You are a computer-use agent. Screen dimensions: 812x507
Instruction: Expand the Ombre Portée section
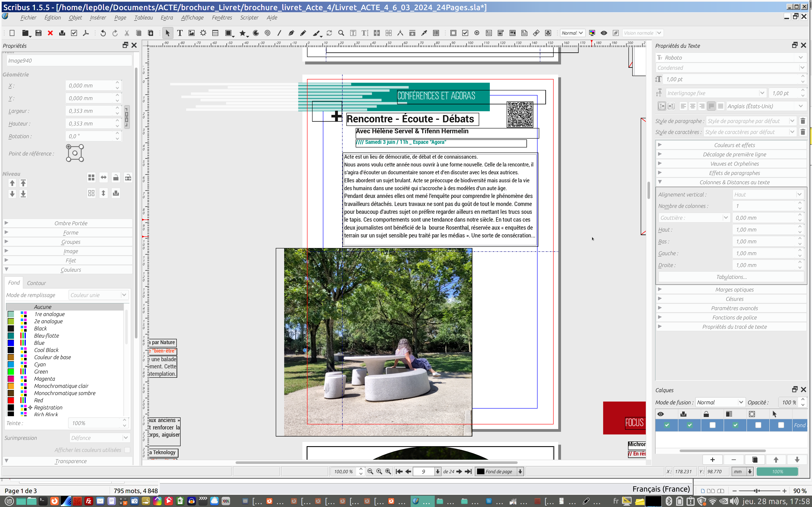(x=71, y=223)
